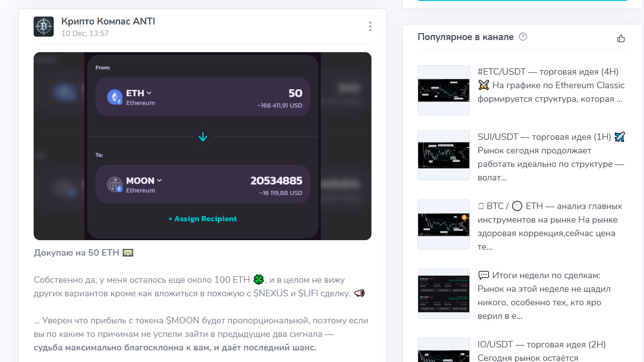Click the Популярное в канале heading

point(465,37)
